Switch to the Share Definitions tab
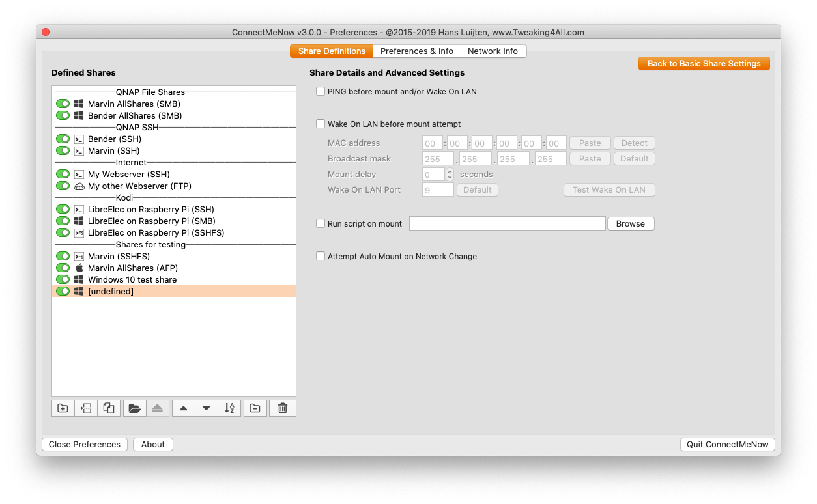Viewport: 817px width, 504px height. coord(332,51)
